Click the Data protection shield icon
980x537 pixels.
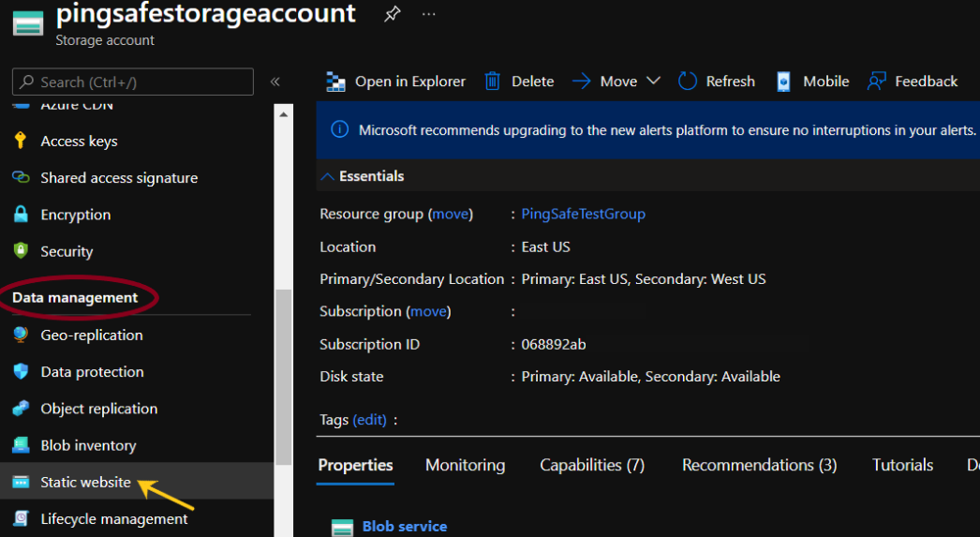click(x=21, y=372)
